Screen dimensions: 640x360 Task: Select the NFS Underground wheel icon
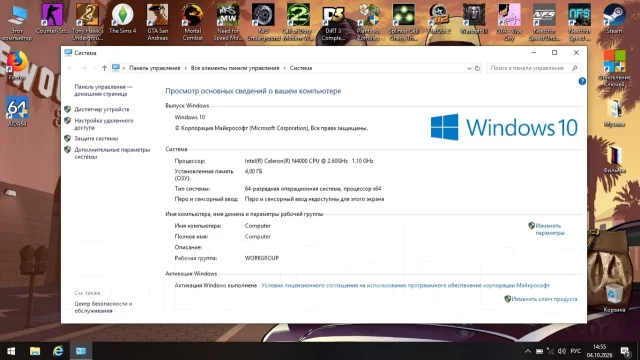click(x=263, y=22)
